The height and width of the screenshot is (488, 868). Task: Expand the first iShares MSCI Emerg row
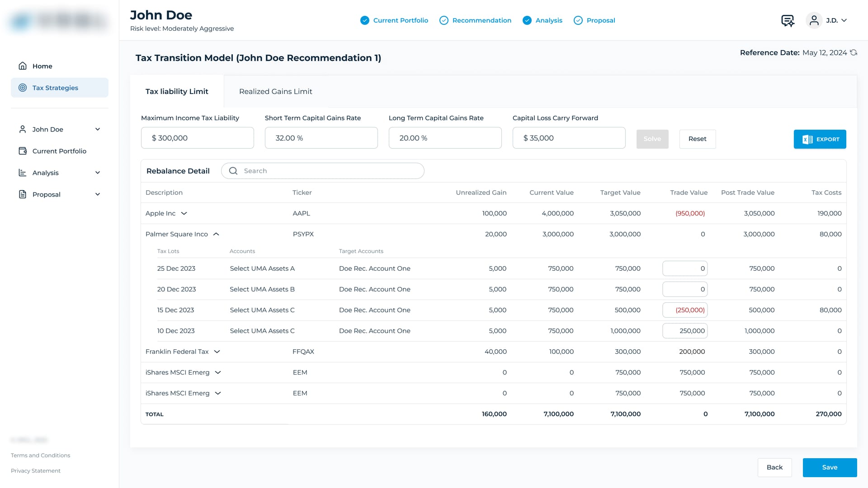(x=218, y=372)
